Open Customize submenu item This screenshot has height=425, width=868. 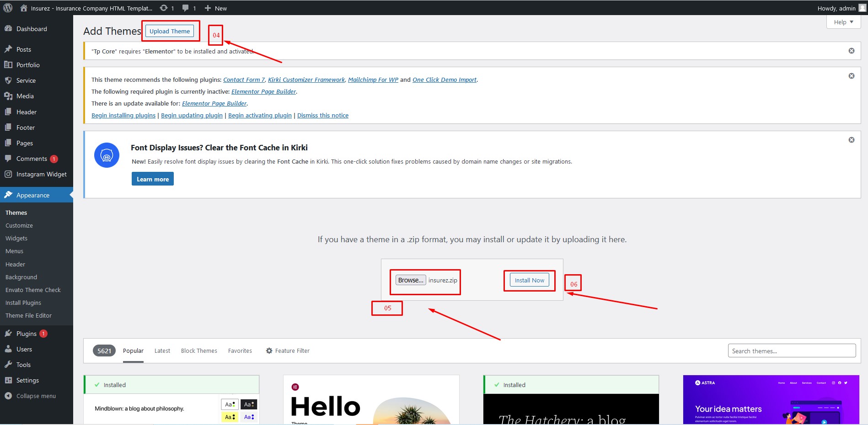(19, 225)
